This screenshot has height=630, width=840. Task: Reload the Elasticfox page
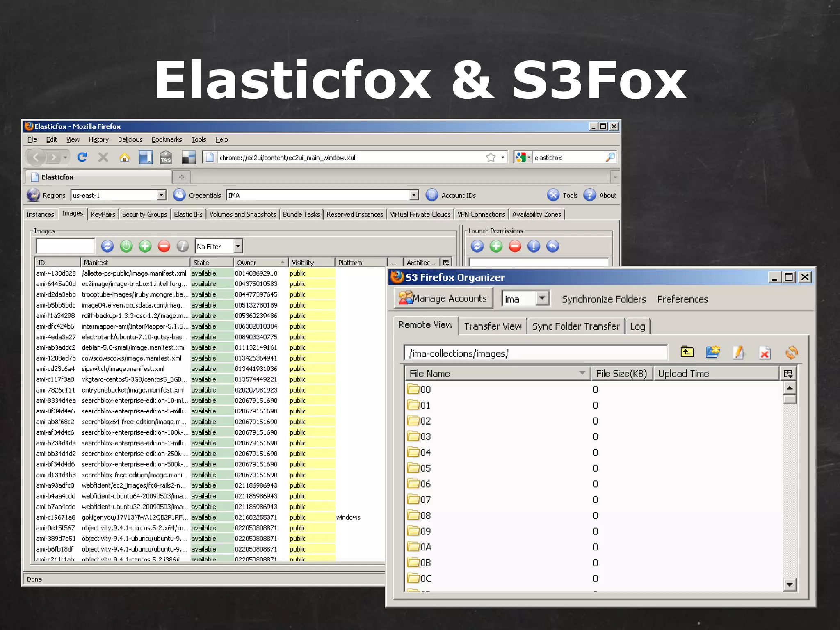point(82,157)
